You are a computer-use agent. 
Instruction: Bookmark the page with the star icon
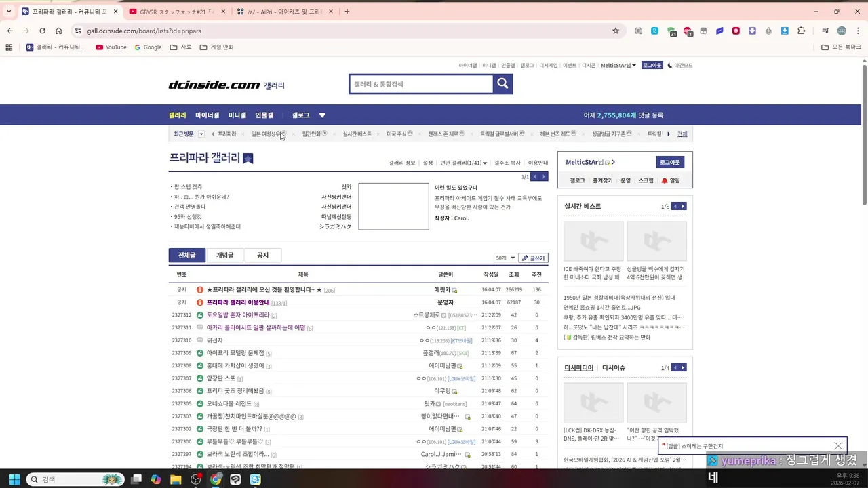[616, 30]
